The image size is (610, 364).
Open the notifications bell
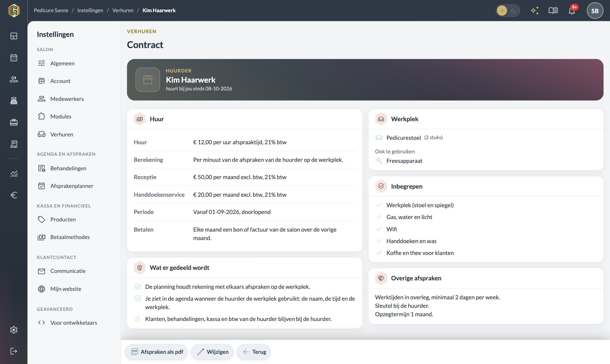pyautogui.click(x=572, y=10)
